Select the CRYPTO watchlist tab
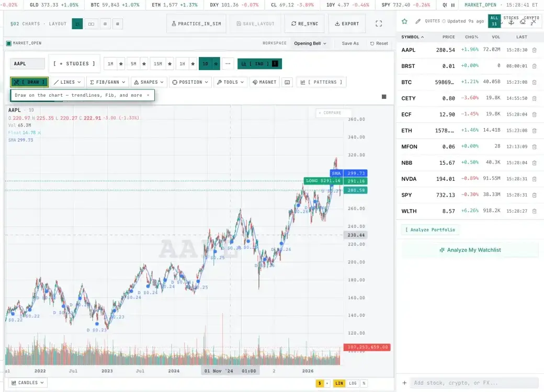Viewport: 544px width, 392px height. [531, 21]
